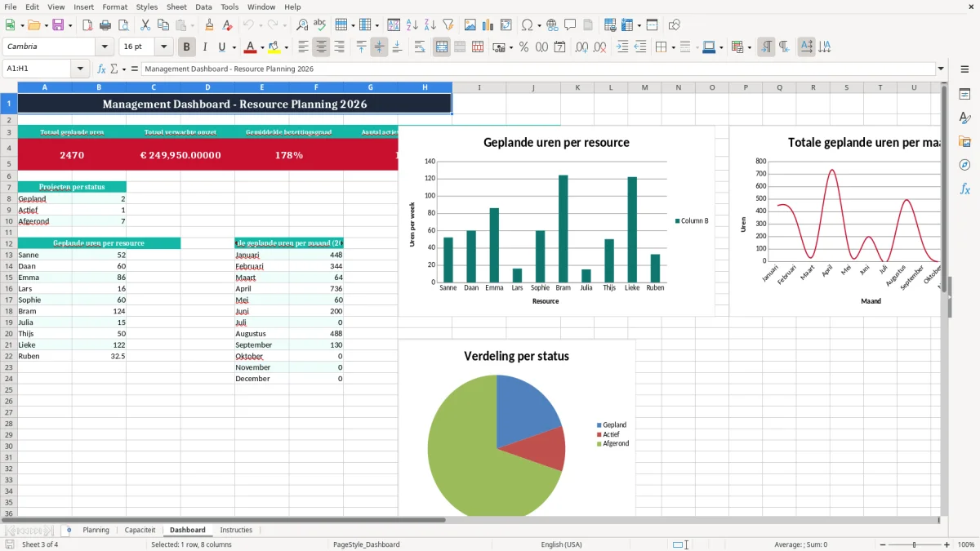Open background color dropdown arrow
This screenshot has width=980, height=551.
(287, 47)
